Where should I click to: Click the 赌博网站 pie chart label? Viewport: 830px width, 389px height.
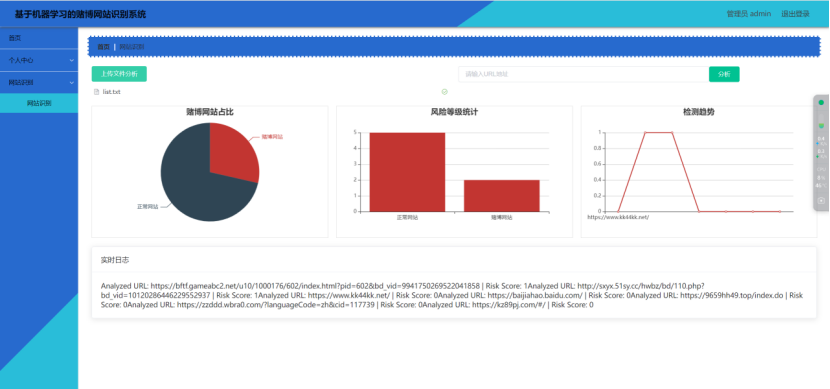tap(272, 137)
